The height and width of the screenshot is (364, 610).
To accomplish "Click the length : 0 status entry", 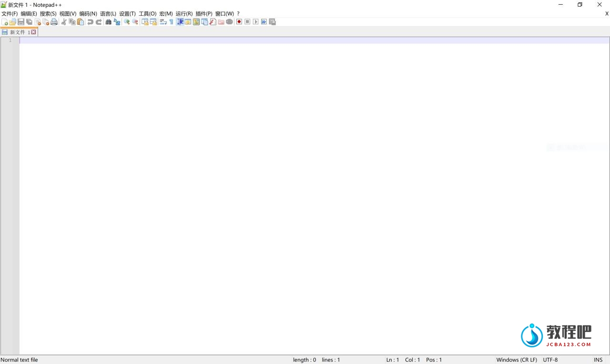I will tap(305, 360).
